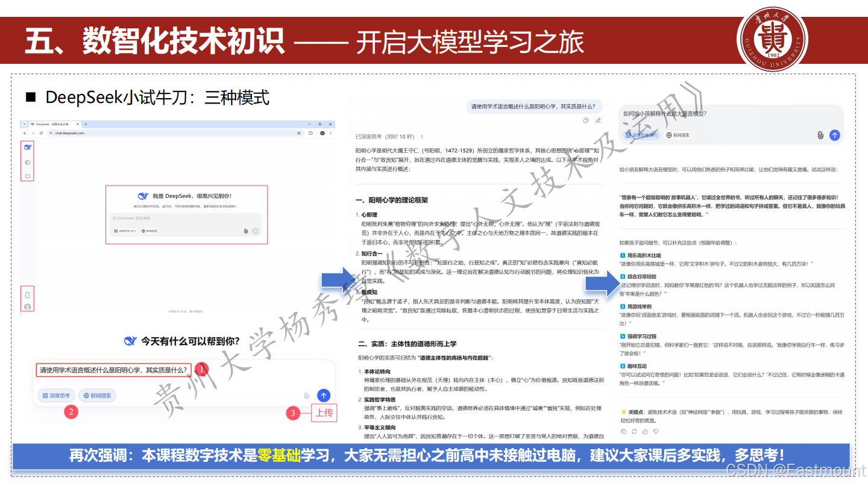Image resolution: width=868 pixels, height=486 pixels.
Task: Click the blue send arrow button
Action: (x=323, y=395)
